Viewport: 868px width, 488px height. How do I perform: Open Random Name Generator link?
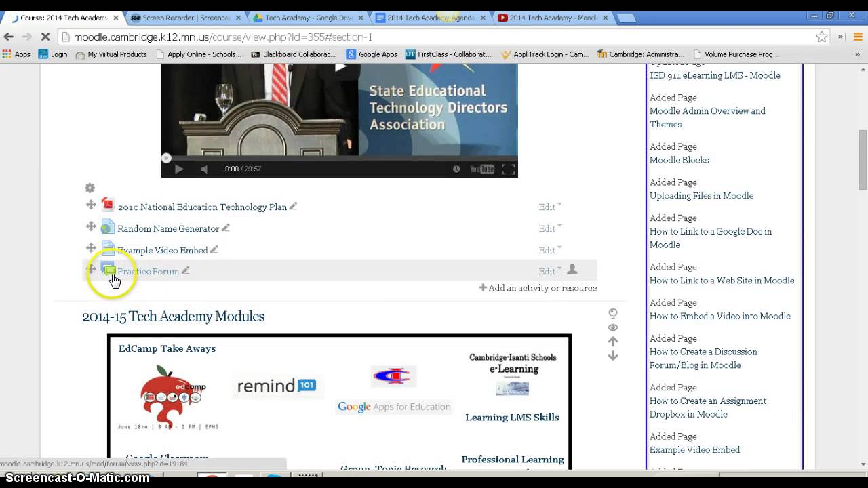[x=168, y=228]
